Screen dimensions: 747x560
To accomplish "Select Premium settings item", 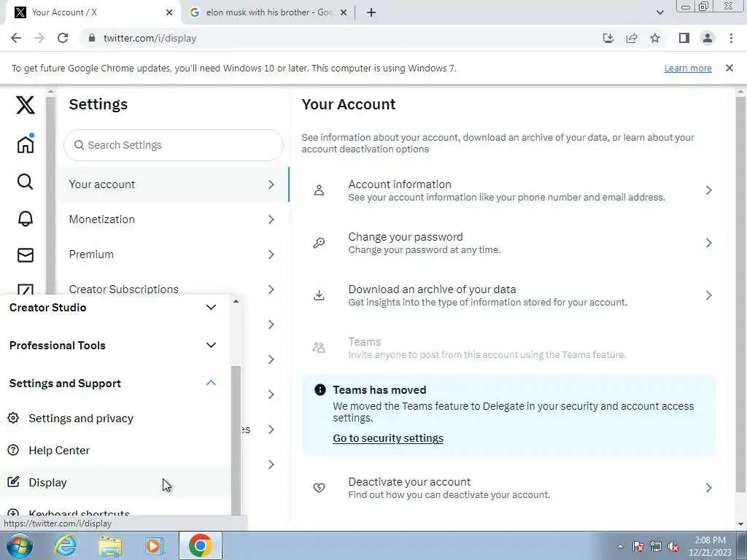I will [172, 254].
